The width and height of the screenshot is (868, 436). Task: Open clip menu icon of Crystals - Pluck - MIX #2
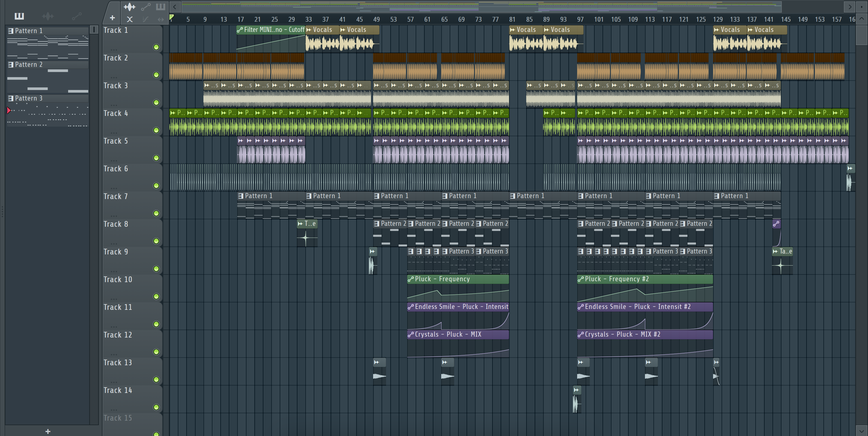click(580, 334)
